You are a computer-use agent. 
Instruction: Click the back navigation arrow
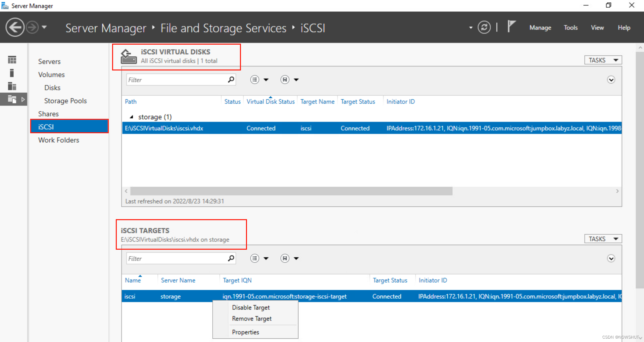[x=15, y=27]
